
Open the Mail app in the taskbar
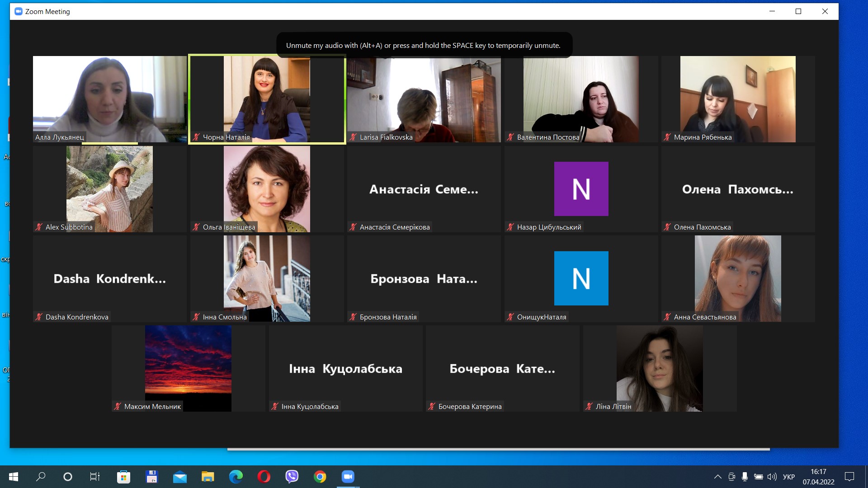[180, 477]
